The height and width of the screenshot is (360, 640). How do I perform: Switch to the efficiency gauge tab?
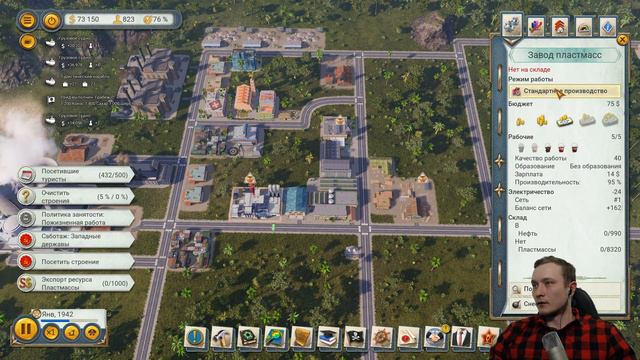pos(584,27)
